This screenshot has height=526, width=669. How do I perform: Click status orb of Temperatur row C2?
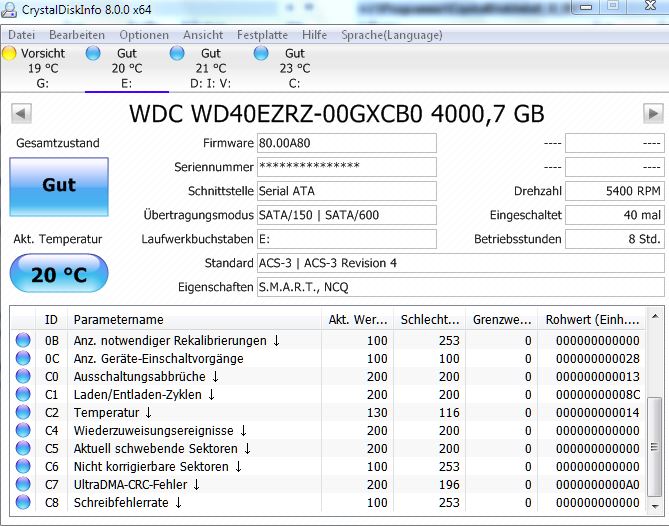pyautogui.click(x=23, y=412)
